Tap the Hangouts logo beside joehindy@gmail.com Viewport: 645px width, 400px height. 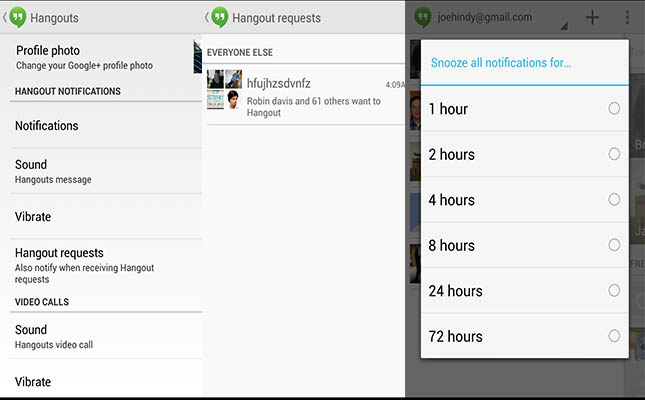(423, 17)
